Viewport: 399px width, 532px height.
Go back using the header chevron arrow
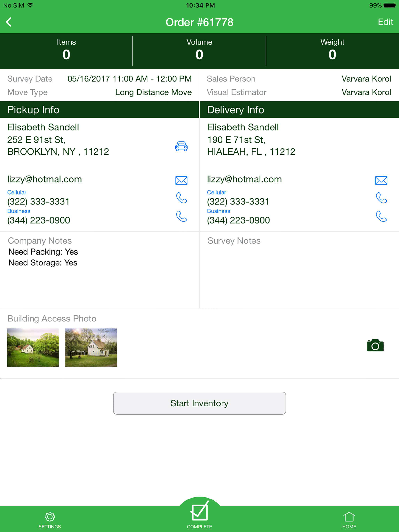tap(9, 22)
